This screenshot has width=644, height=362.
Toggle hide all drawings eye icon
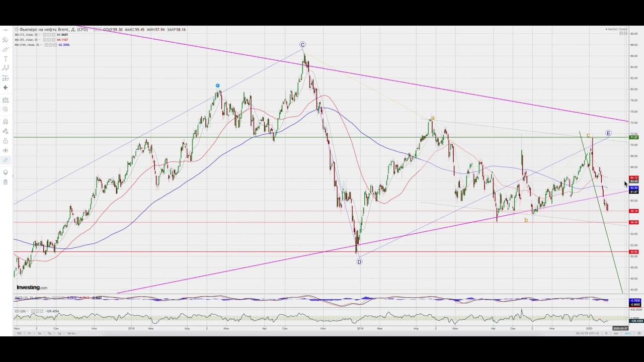[6, 150]
